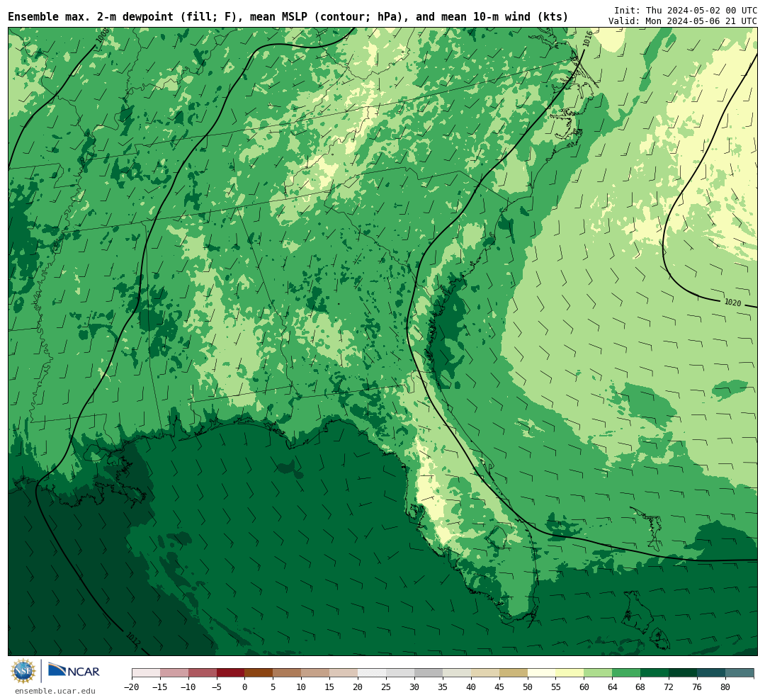Pick the gray swatch between 30 and 35
The image size is (765, 700).
click(x=429, y=672)
